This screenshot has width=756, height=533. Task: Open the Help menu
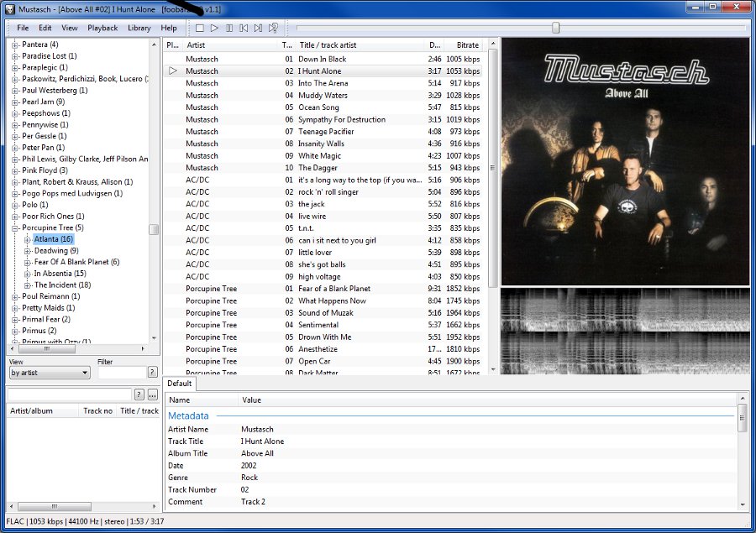[x=168, y=28]
